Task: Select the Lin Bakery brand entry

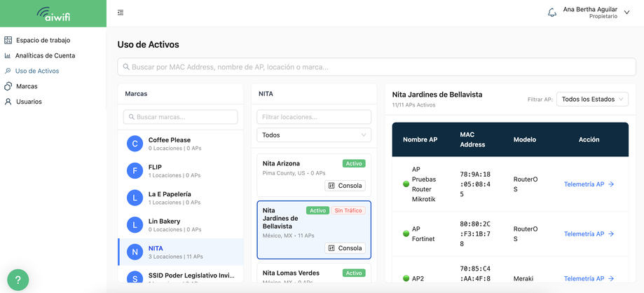Action: click(180, 225)
